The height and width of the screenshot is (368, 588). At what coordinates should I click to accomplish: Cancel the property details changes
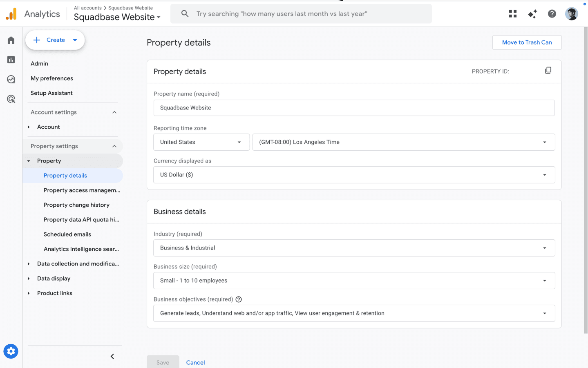pyautogui.click(x=195, y=362)
